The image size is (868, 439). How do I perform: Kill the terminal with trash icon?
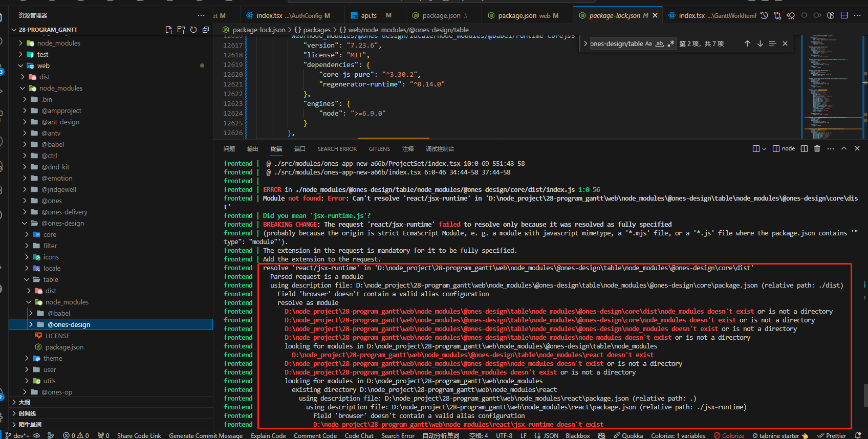(x=817, y=148)
